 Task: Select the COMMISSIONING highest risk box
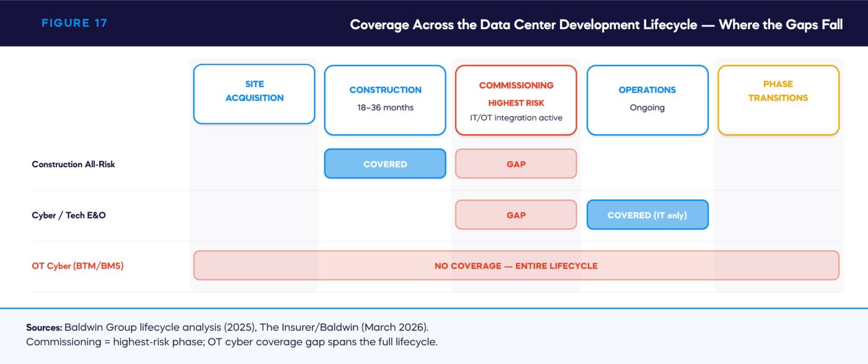[x=516, y=100]
